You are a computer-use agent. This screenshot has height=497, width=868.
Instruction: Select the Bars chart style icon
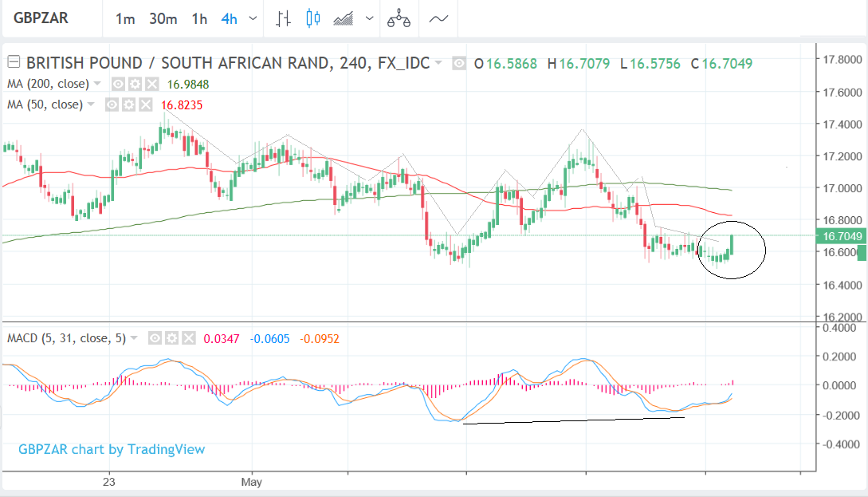pyautogui.click(x=282, y=19)
